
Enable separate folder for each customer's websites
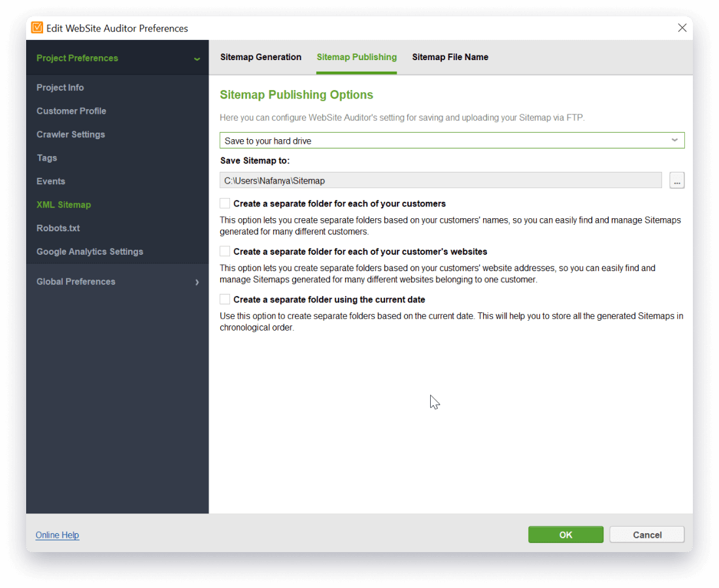[225, 251]
